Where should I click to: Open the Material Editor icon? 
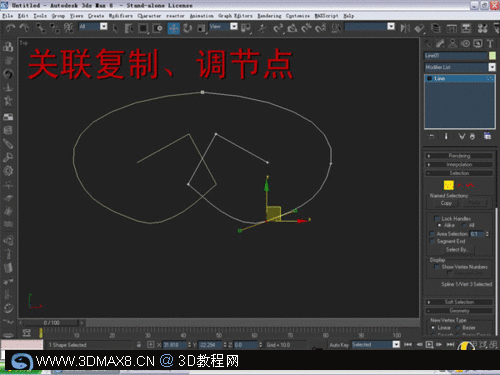click(x=482, y=28)
